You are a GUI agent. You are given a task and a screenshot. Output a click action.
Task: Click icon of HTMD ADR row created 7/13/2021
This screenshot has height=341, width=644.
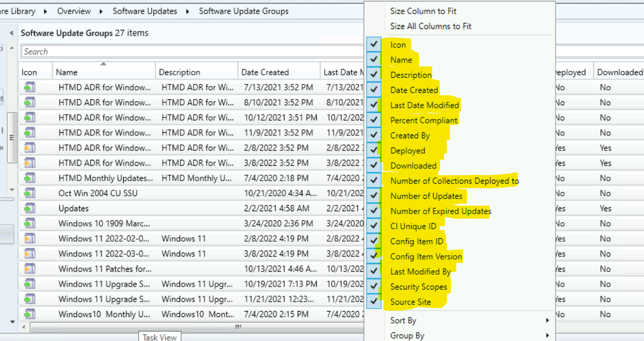[x=30, y=87]
